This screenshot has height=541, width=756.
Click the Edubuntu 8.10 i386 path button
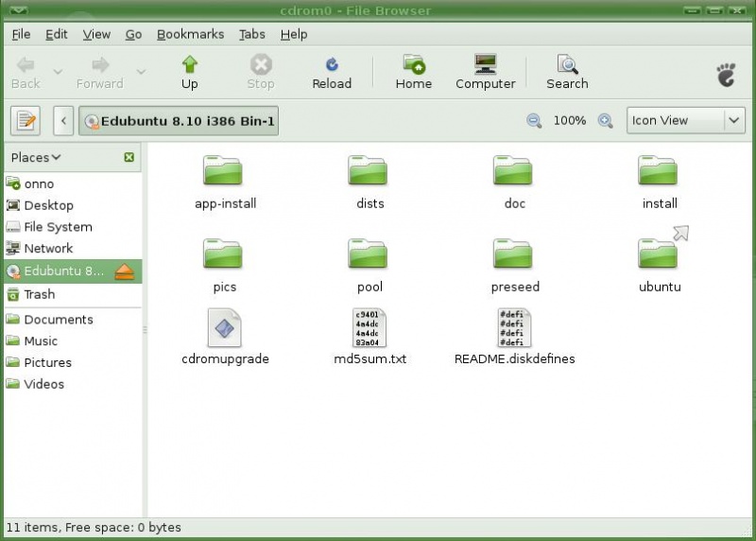[180, 121]
